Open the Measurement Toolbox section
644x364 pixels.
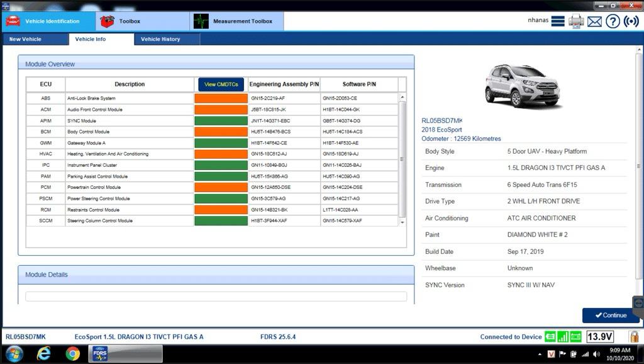(x=236, y=21)
